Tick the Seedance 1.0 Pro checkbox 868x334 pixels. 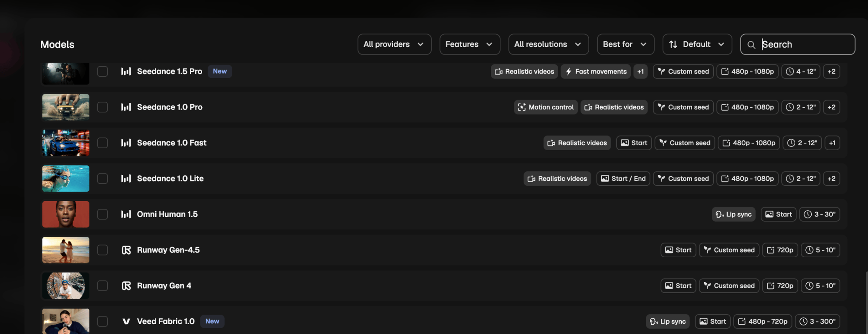tap(103, 107)
